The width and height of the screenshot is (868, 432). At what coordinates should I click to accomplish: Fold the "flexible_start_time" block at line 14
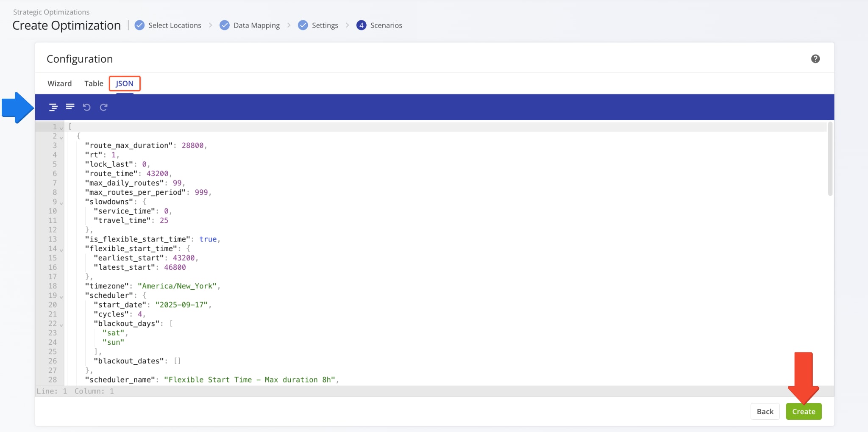click(61, 250)
